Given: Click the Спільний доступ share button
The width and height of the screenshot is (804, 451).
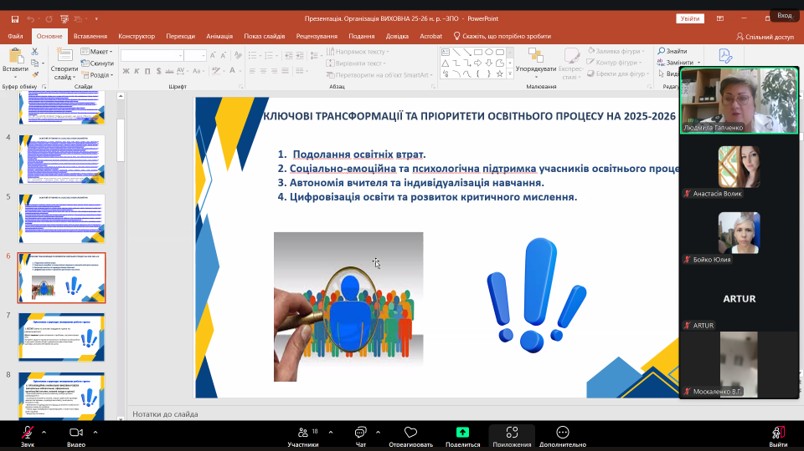Looking at the screenshot, I should point(765,36).
